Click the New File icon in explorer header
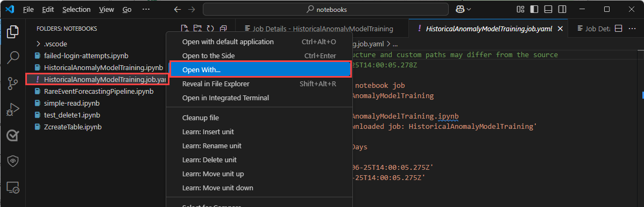 185,29
